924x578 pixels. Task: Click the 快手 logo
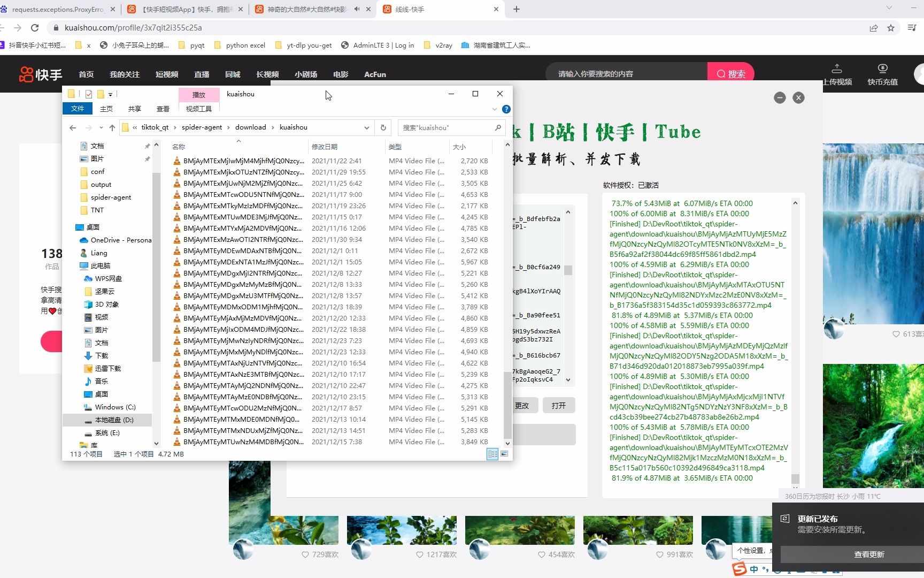tap(41, 74)
